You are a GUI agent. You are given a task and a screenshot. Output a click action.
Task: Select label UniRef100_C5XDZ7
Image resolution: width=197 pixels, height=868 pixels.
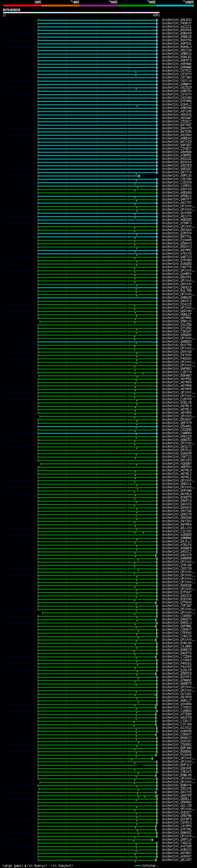click(x=176, y=121)
